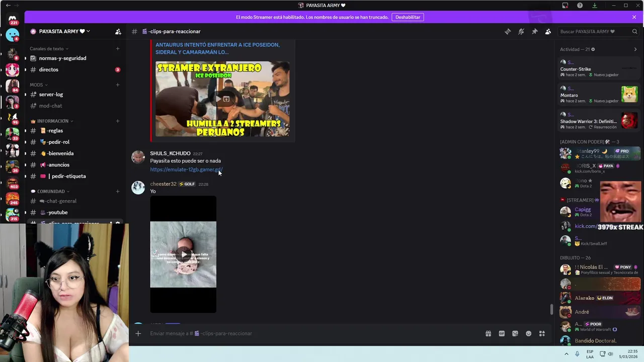Select member André in member list
Viewport: 644px width, 362px height.
599,312
